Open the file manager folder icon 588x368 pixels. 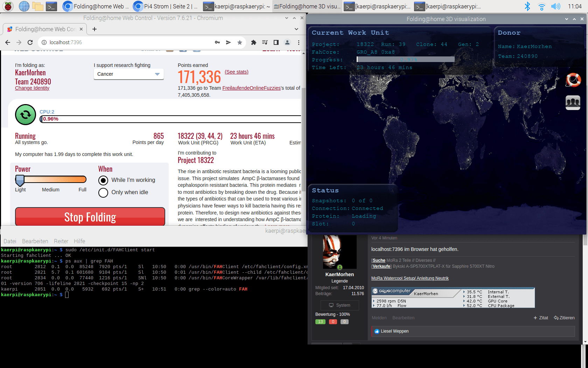[38, 6]
